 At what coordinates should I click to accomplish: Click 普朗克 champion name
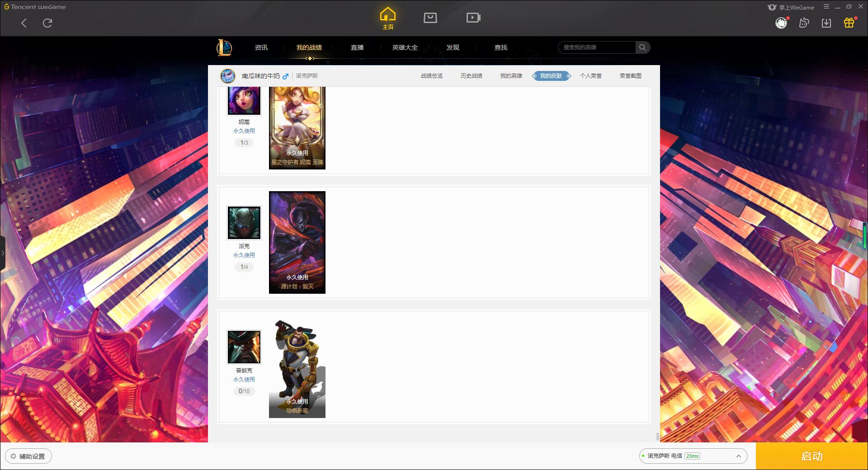[244, 371]
